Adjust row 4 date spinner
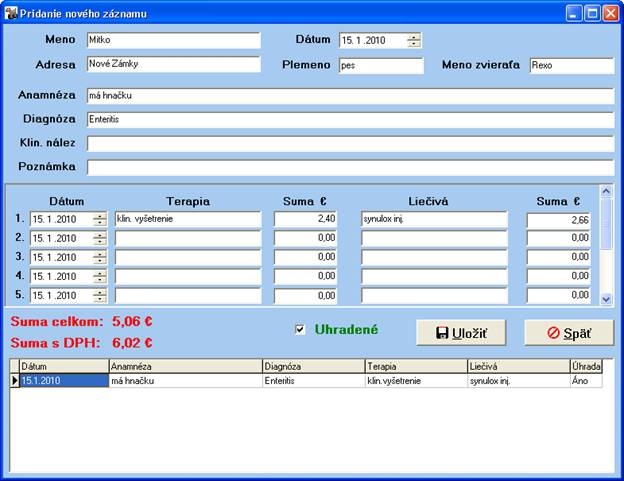The width and height of the screenshot is (624, 481). coord(99,277)
